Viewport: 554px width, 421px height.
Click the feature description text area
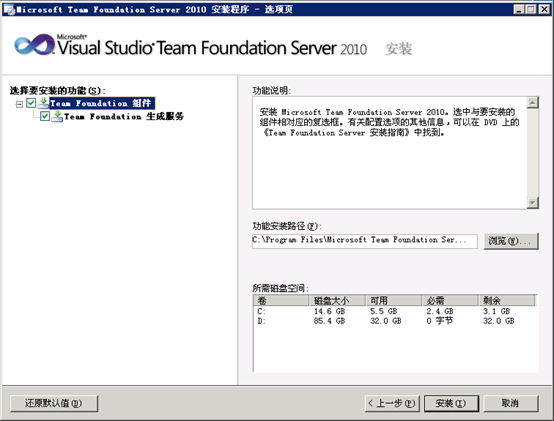pyautogui.click(x=389, y=153)
